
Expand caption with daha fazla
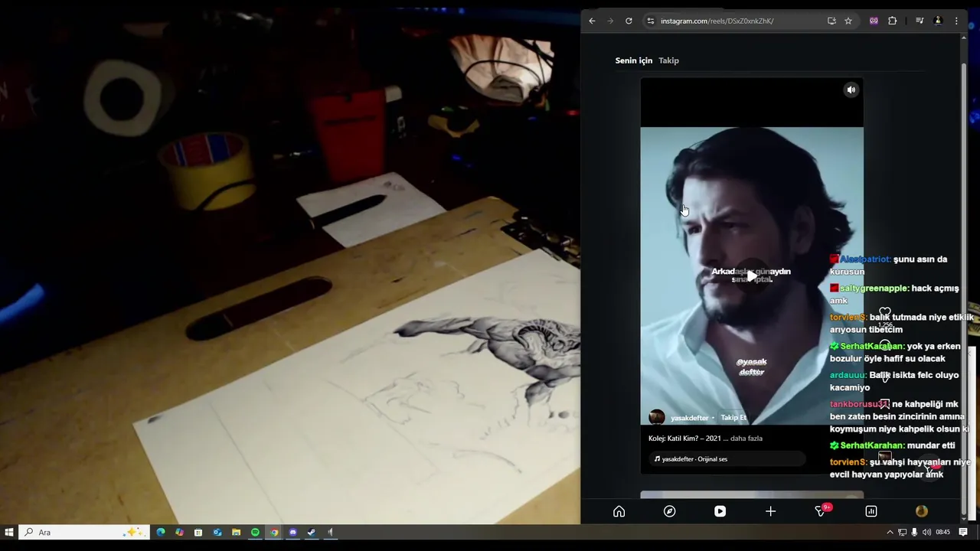click(x=746, y=439)
